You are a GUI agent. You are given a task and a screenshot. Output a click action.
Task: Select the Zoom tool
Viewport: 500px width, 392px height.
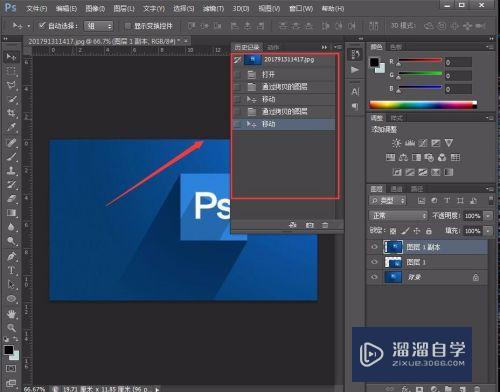point(11,328)
